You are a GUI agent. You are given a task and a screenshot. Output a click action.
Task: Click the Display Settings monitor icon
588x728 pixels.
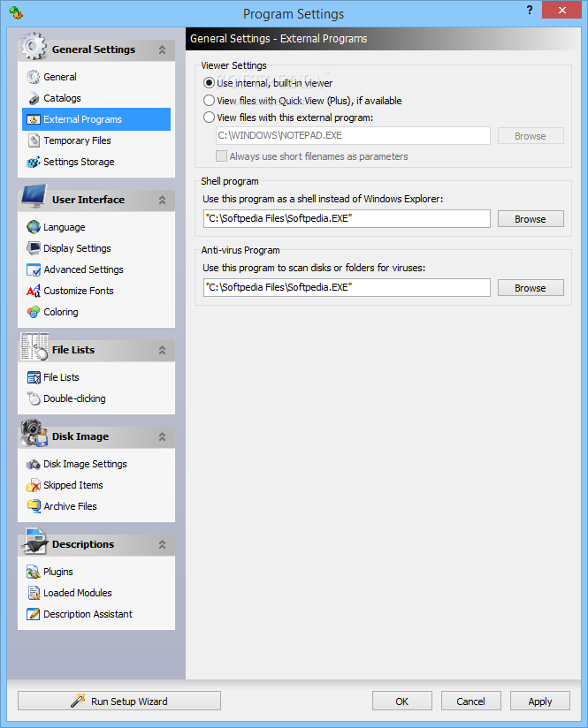pos(33,248)
